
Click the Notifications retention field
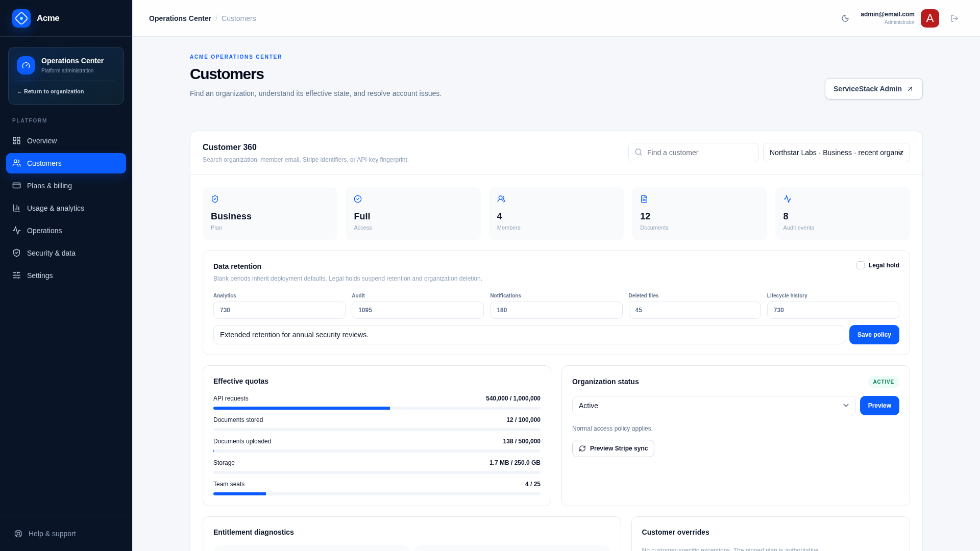(556, 310)
